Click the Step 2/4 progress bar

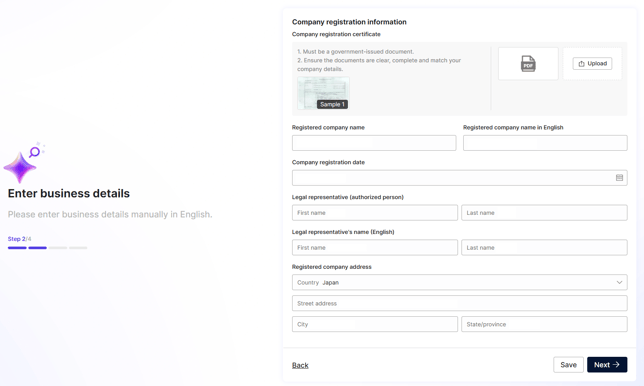tap(47, 248)
